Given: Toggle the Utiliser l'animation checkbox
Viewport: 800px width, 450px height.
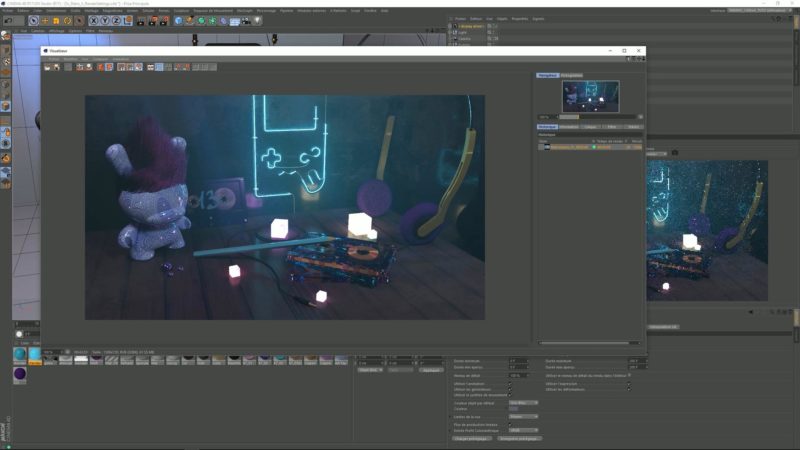Looking at the screenshot, I should click(509, 384).
